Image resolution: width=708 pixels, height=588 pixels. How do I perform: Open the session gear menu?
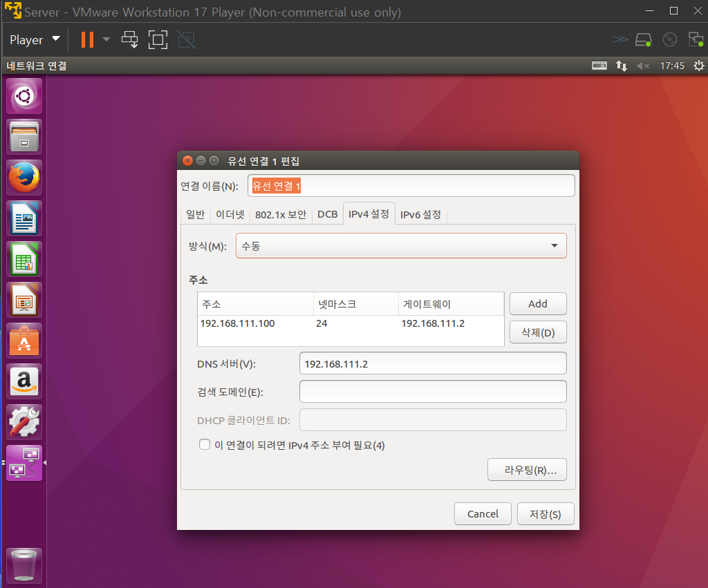(698, 66)
